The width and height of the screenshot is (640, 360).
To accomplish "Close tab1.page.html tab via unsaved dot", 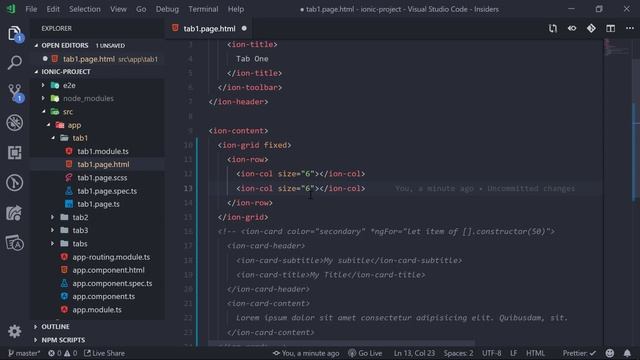I will click(x=244, y=28).
